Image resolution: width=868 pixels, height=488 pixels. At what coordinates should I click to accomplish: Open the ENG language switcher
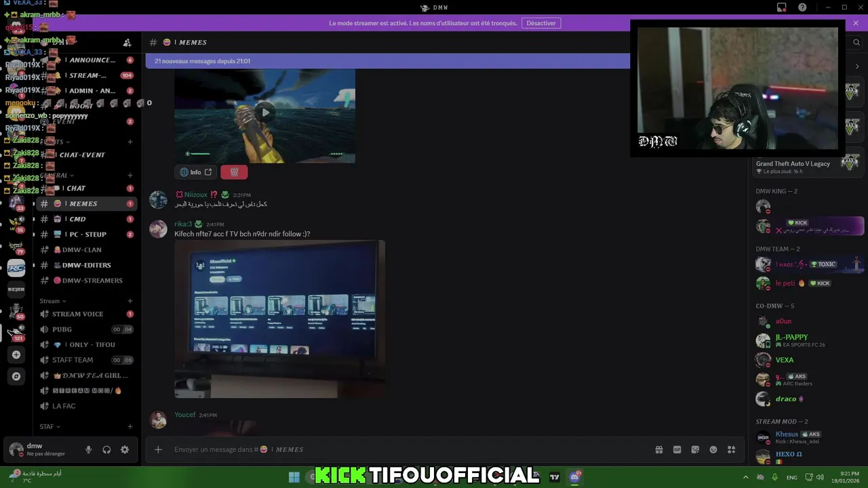[x=791, y=477]
